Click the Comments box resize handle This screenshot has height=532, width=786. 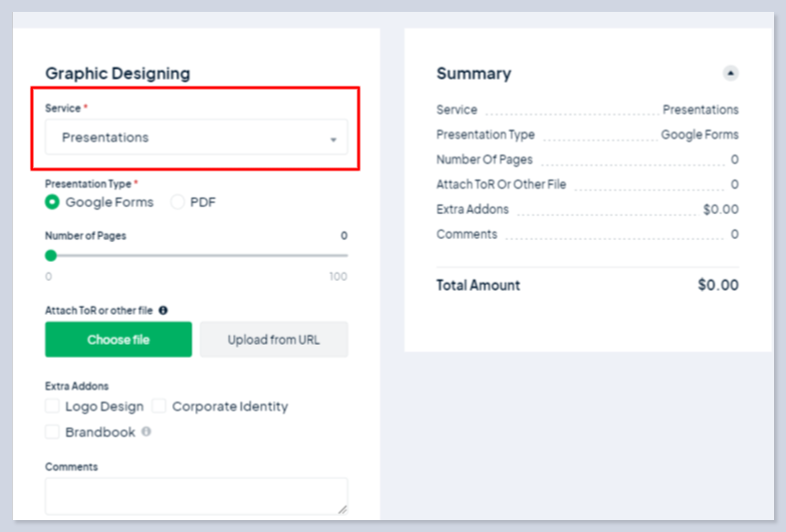(343, 509)
